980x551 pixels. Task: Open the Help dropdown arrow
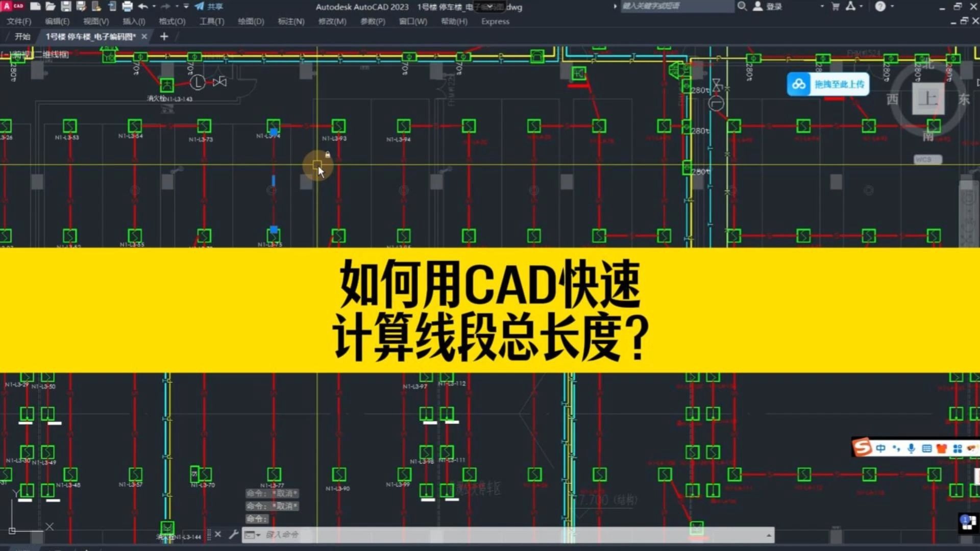coord(892,7)
